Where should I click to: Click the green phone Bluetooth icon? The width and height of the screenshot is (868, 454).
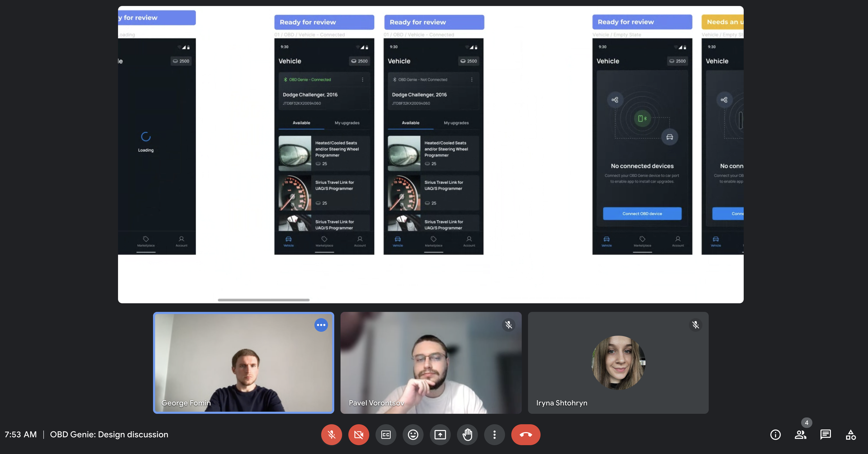click(x=642, y=118)
